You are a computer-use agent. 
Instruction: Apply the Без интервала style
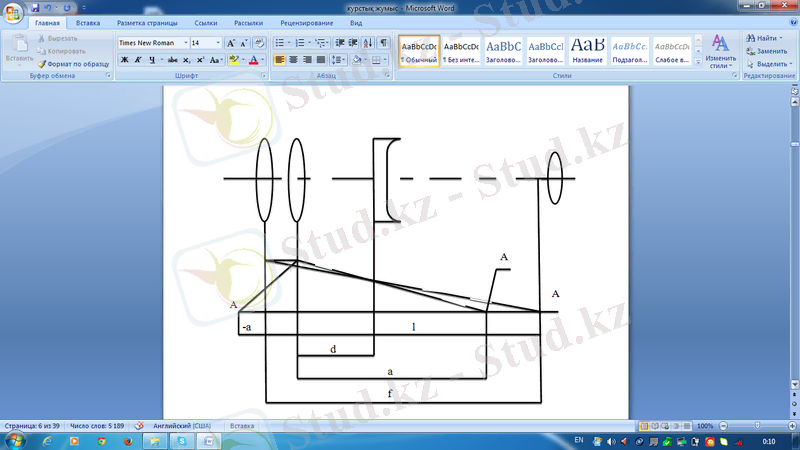pos(461,51)
